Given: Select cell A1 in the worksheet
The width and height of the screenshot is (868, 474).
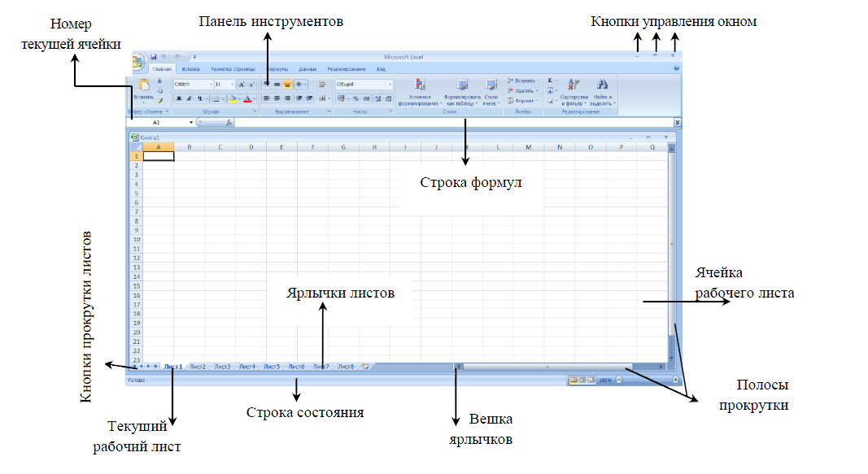Looking at the screenshot, I should pos(159,157).
